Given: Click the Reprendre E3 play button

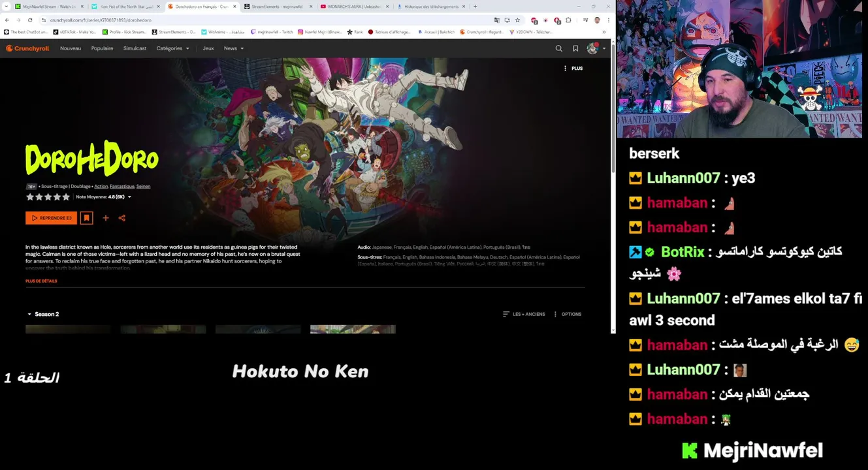Looking at the screenshot, I should tap(51, 218).
